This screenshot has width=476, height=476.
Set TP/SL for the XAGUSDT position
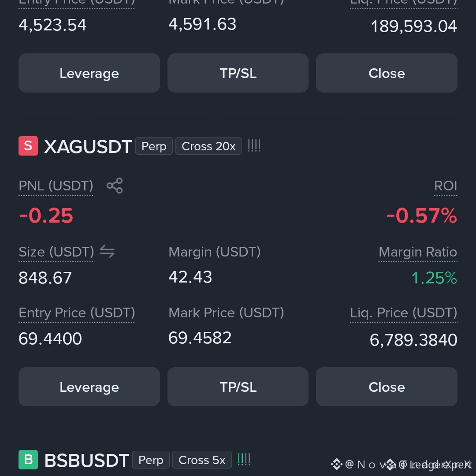(x=238, y=387)
